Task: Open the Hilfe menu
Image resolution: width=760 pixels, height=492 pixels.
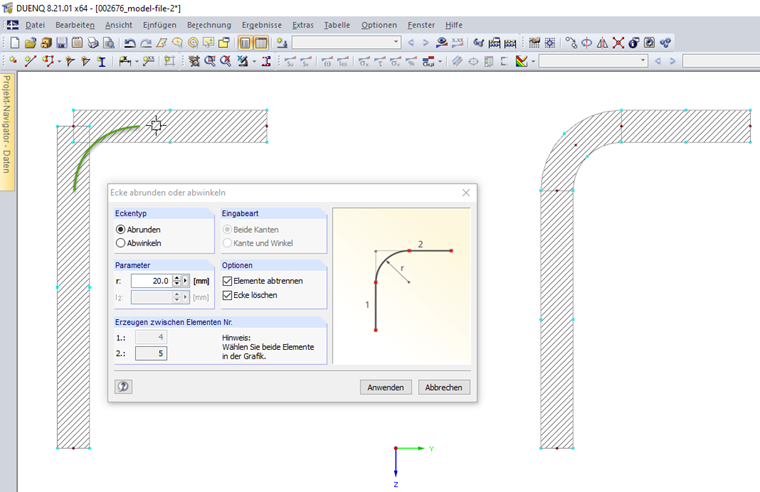Action: click(x=454, y=25)
